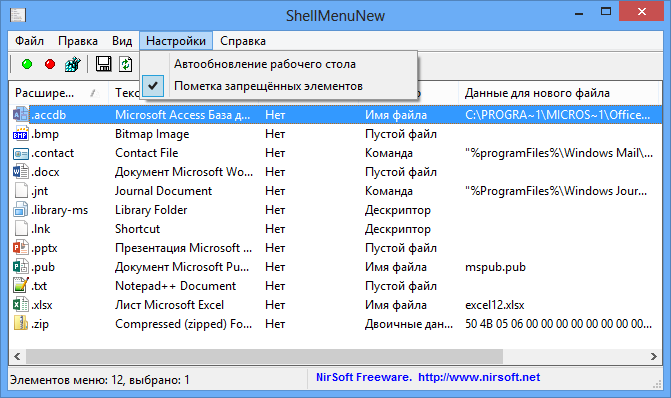This screenshot has width=671, height=398.
Task: Select the .zip archive file icon
Action: (21, 324)
